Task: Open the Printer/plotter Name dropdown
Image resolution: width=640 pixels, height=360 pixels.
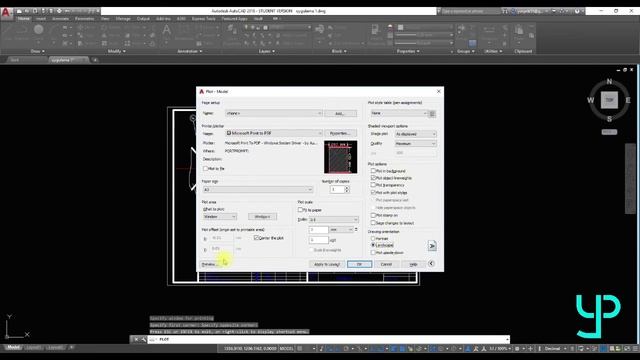Action: coord(273,133)
